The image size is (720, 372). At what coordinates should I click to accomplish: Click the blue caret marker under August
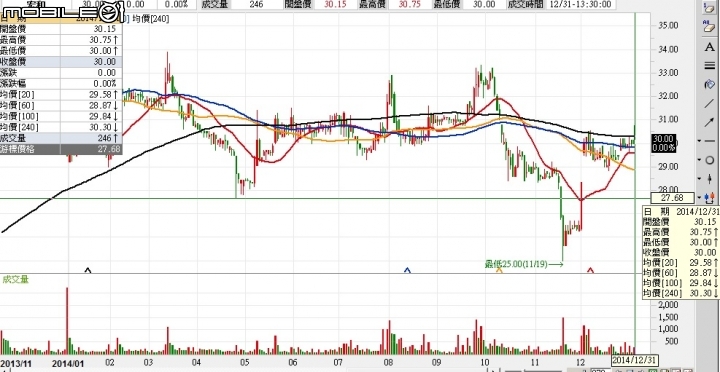pyautogui.click(x=407, y=271)
